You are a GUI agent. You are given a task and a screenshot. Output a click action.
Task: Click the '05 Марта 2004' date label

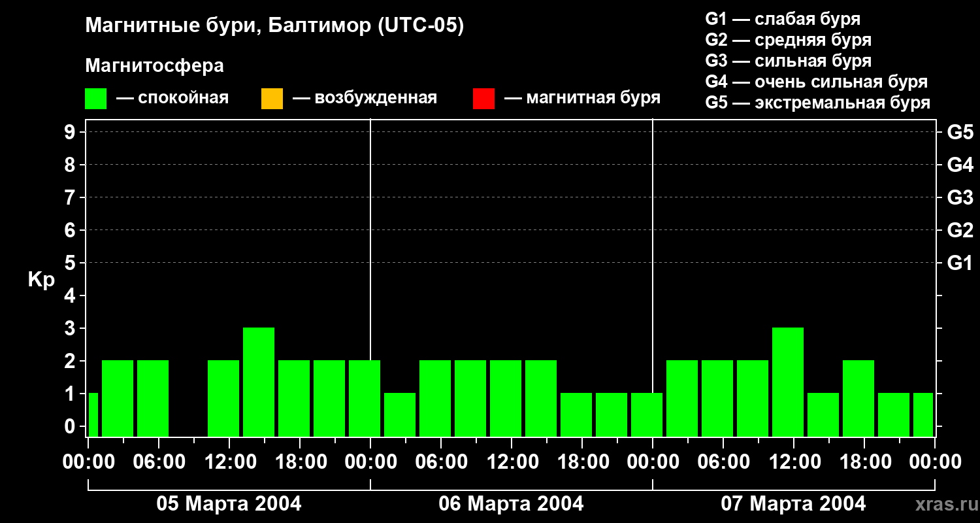[229, 504]
